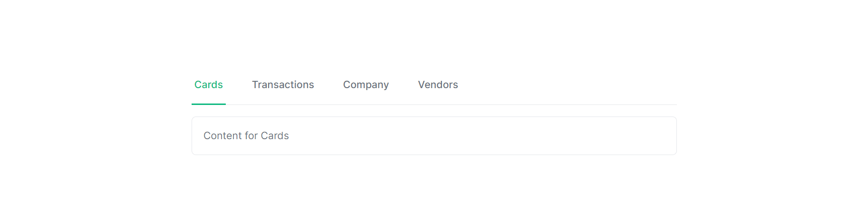Click inside the Cards content panel

point(434,136)
